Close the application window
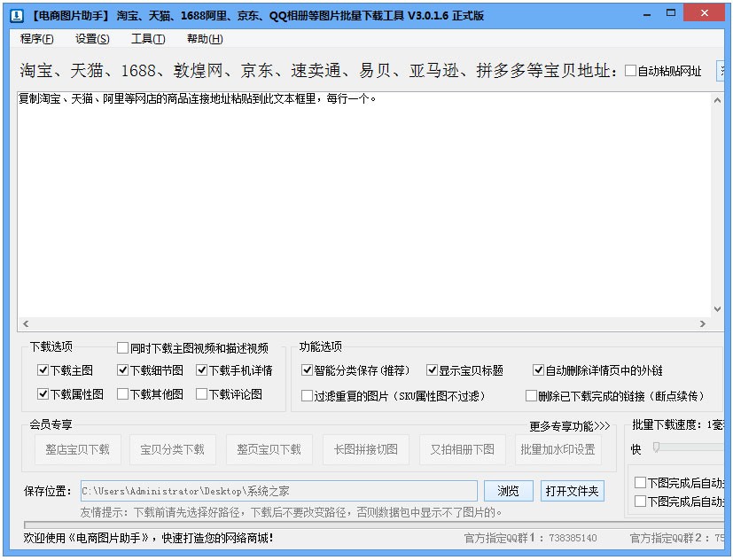The width and height of the screenshot is (733, 560). tap(704, 13)
